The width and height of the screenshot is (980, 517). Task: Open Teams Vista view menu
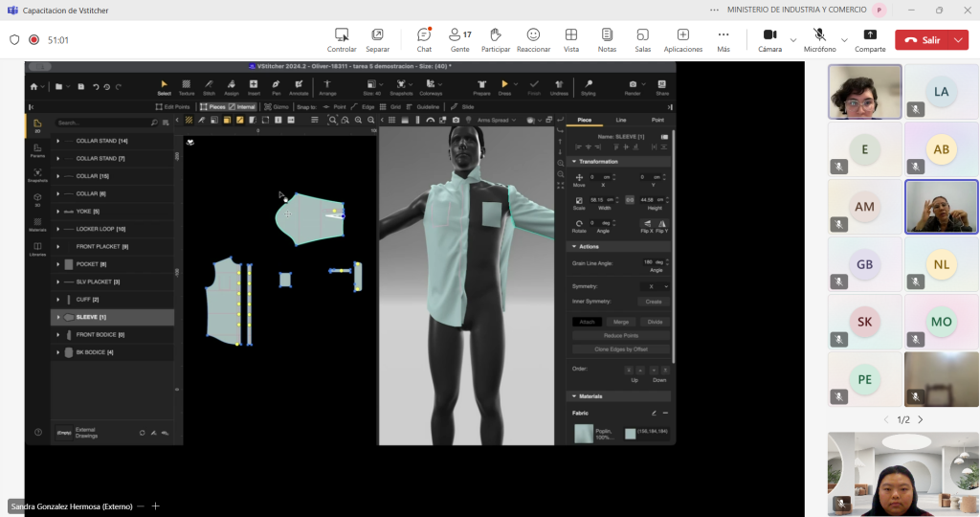coord(571,40)
